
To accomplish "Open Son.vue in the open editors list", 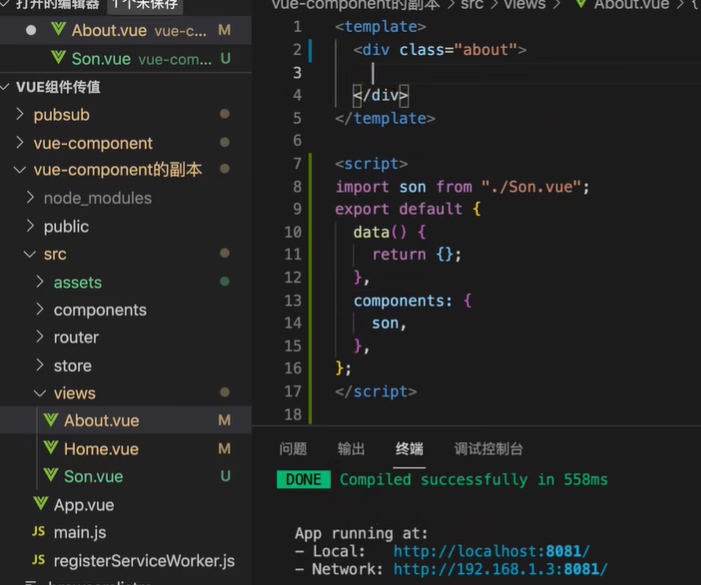I will point(126,59).
